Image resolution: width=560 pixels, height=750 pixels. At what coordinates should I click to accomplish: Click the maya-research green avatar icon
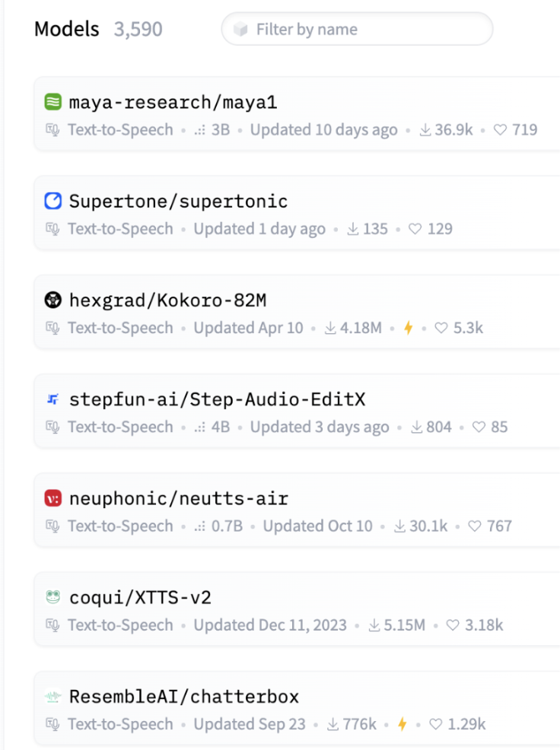pos(52,102)
